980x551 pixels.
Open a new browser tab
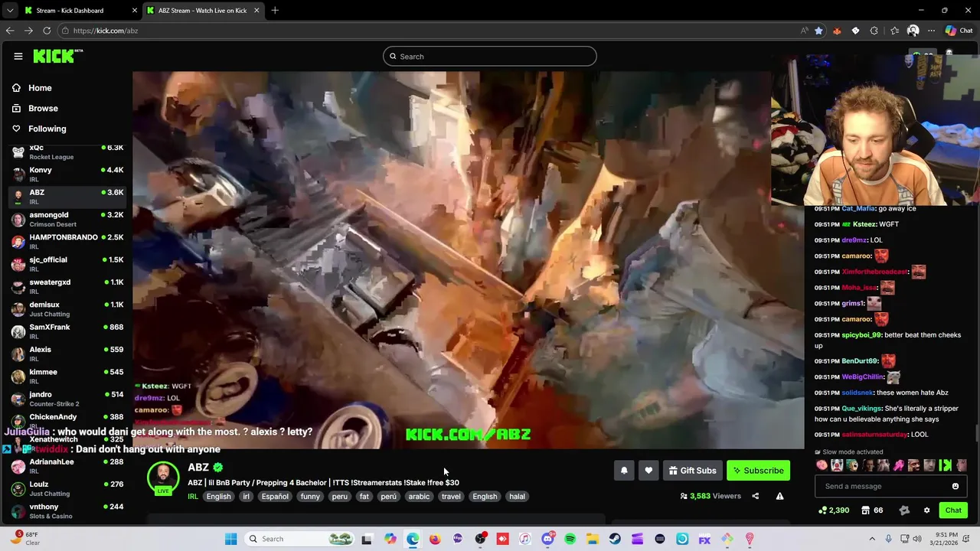tap(275, 11)
